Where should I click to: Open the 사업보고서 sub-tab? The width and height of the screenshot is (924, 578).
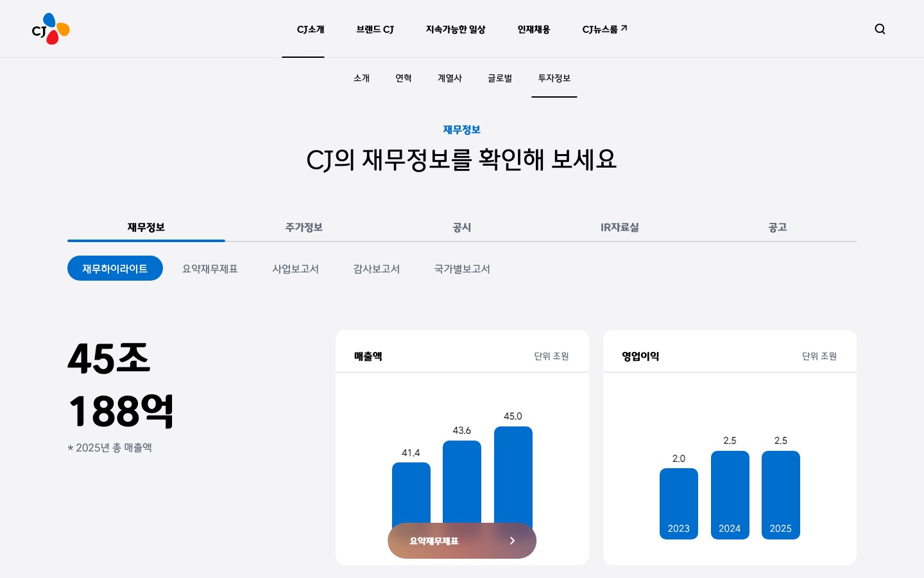(296, 269)
